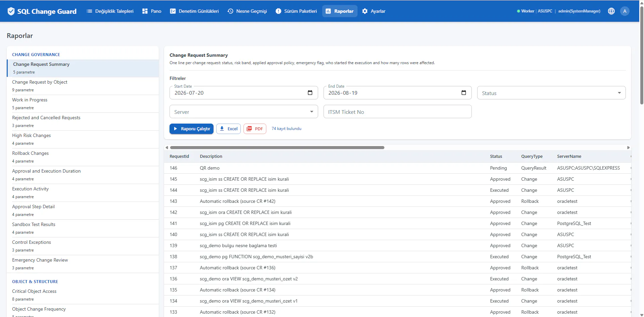Click Pending status in row 146
This screenshot has height=317, width=644.
coord(498,168)
